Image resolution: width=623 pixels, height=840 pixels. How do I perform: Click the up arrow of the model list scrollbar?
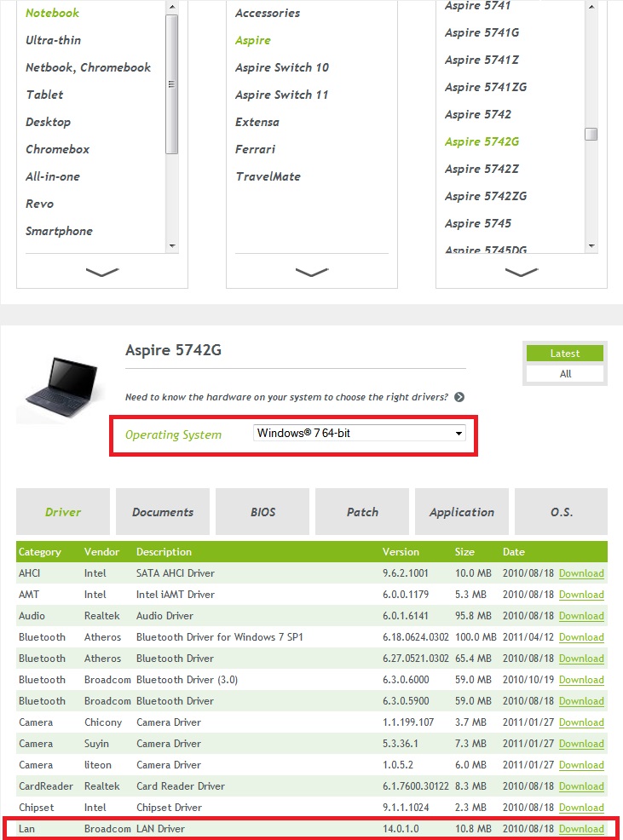591,7
